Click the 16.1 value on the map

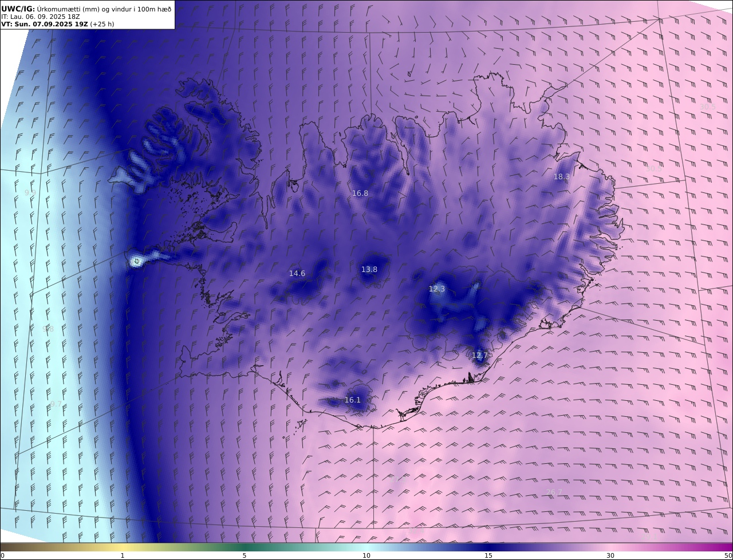click(x=353, y=400)
